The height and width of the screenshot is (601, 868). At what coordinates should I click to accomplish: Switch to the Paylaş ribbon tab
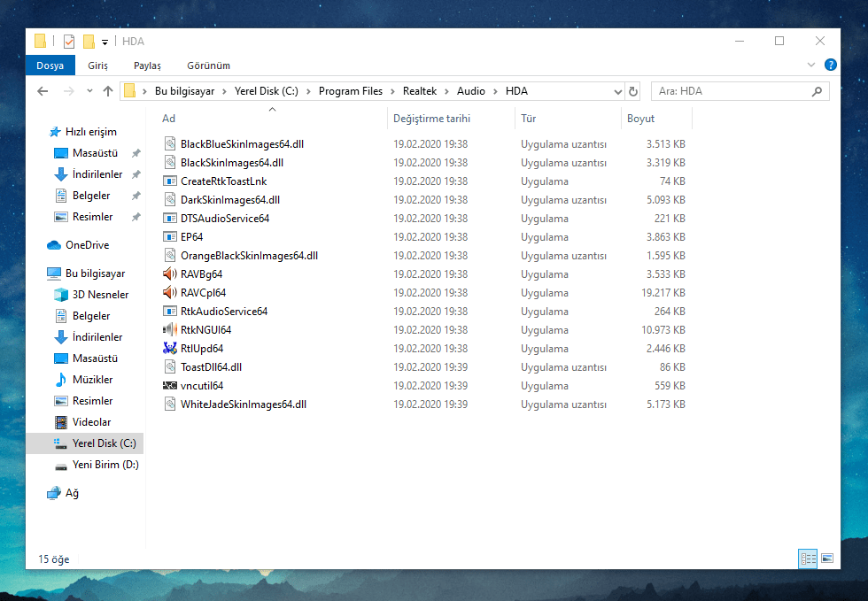[147, 65]
